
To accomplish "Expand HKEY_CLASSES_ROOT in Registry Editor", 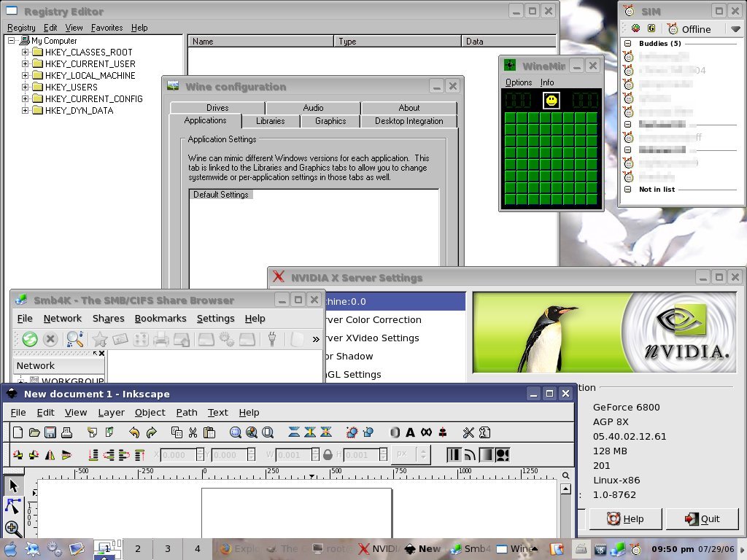I will click(x=25, y=52).
